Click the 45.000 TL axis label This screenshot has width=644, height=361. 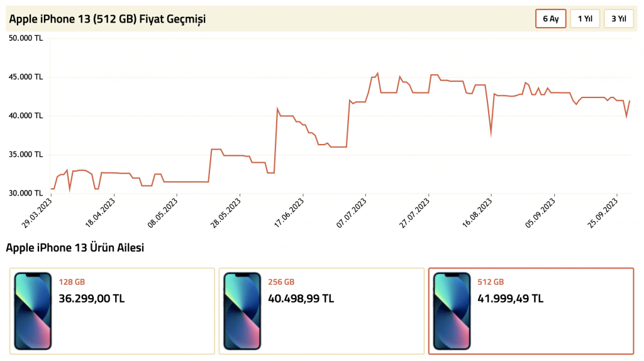26,77
